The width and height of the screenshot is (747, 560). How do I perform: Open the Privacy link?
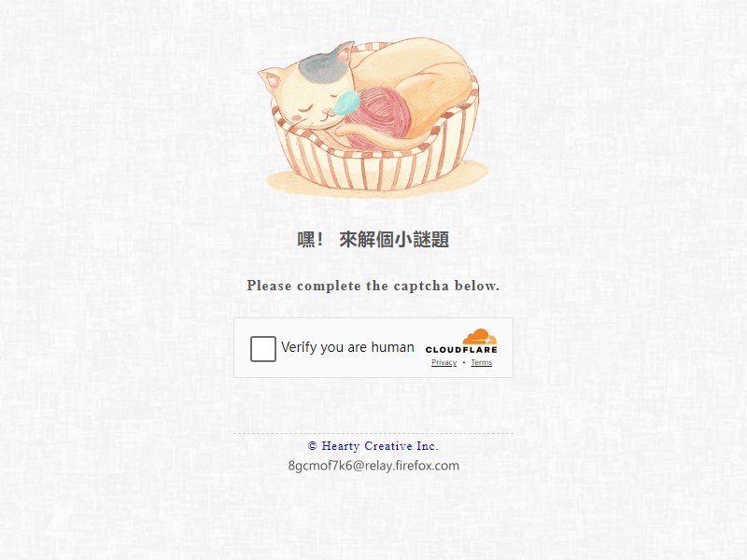(x=444, y=362)
